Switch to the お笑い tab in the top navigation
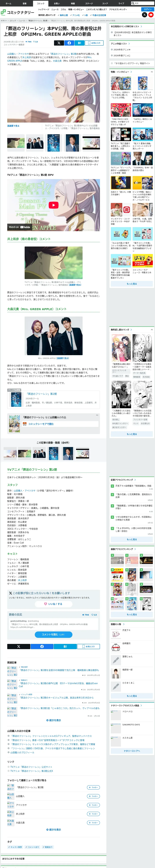 point(57,3)
